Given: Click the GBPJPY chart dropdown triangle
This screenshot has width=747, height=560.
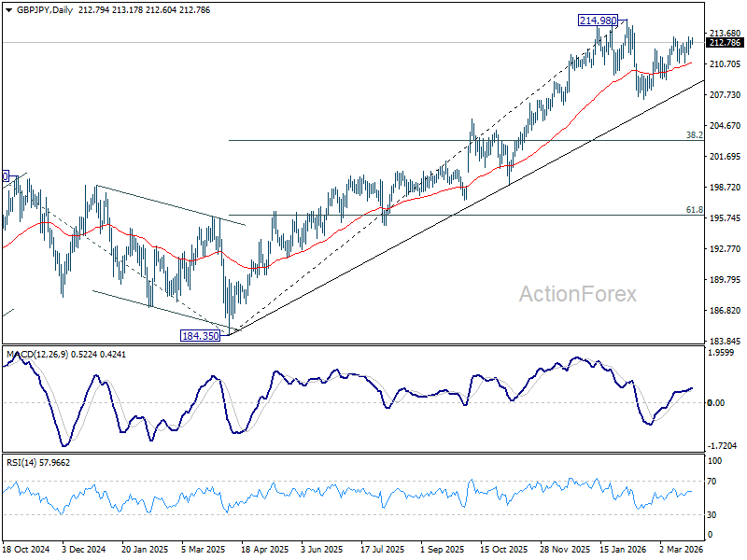Looking at the screenshot, I should [8, 10].
